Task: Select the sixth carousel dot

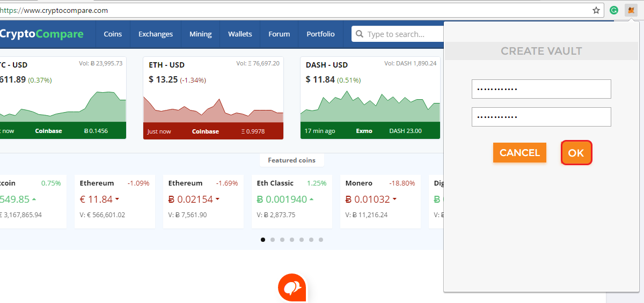Action: point(311,240)
